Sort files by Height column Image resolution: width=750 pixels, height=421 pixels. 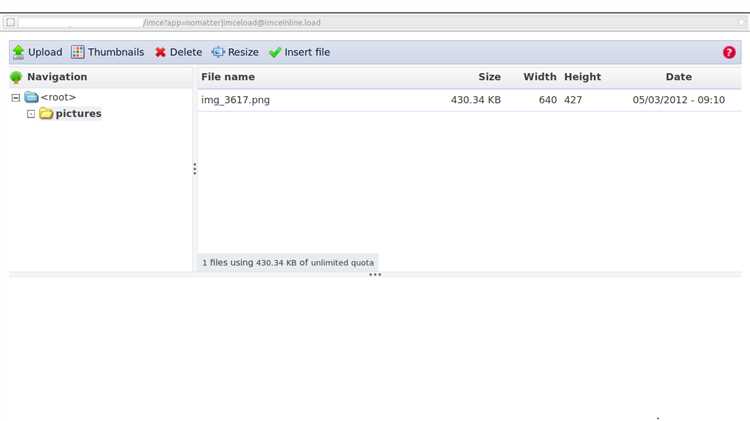[582, 77]
